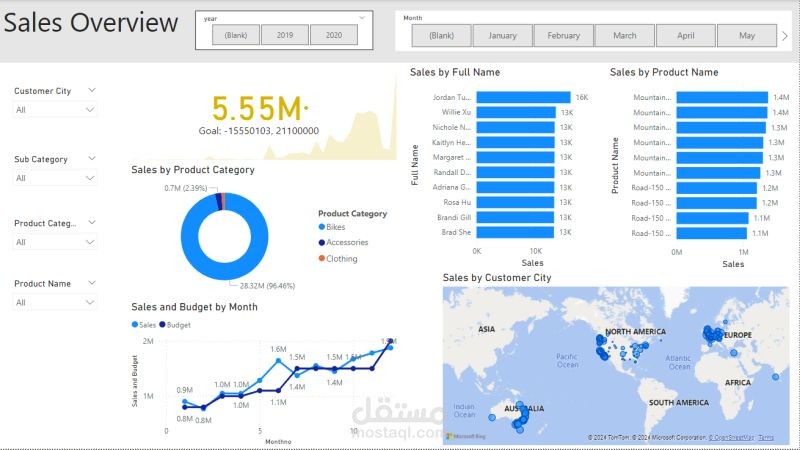The width and height of the screenshot is (800, 450).
Task: Click the Bikes legend color marker
Action: [321, 227]
